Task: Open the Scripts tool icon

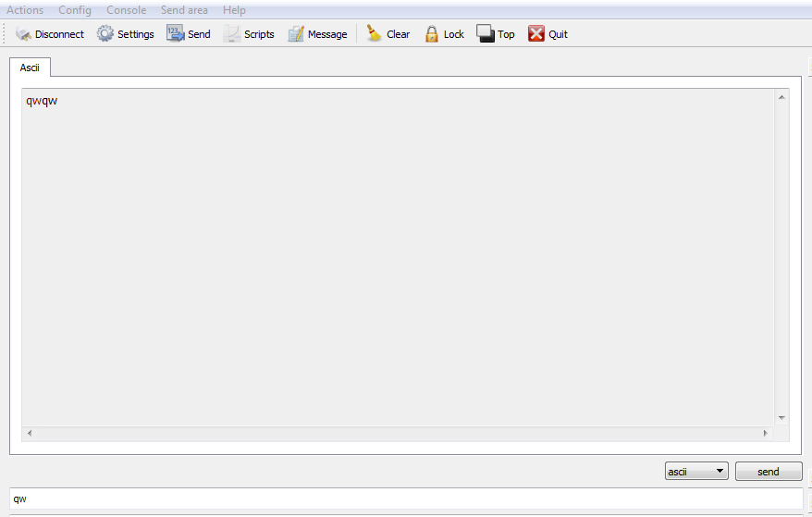Action: pos(231,33)
